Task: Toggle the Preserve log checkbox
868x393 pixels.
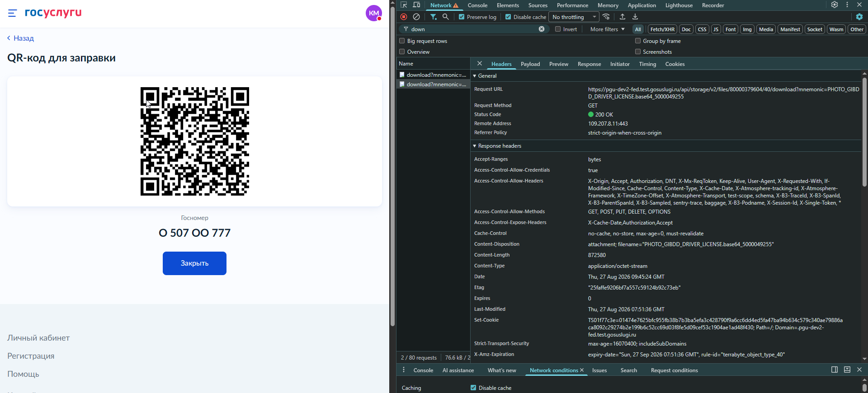Action: (x=462, y=17)
